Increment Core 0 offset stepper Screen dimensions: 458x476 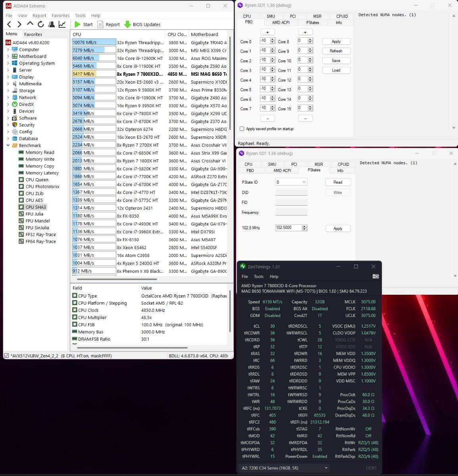tap(273, 40)
